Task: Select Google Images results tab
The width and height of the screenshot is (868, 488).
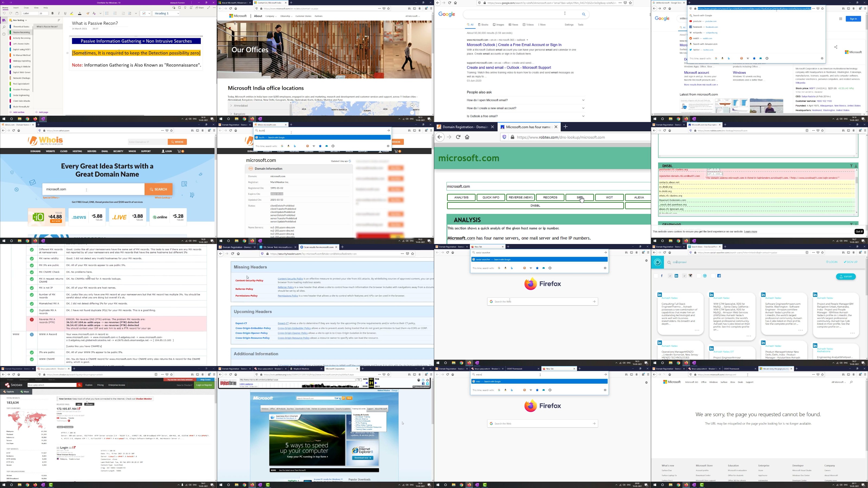Action: (498, 25)
